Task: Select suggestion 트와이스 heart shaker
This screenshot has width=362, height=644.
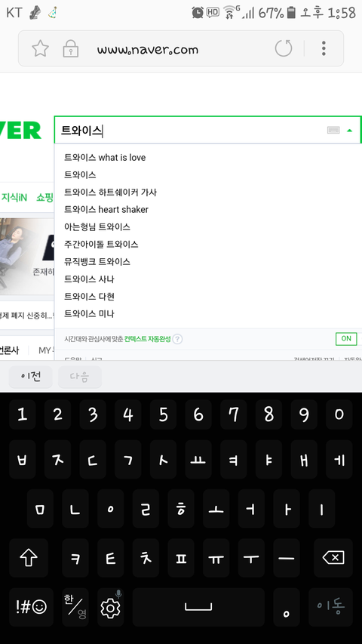Action: pos(106,209)
